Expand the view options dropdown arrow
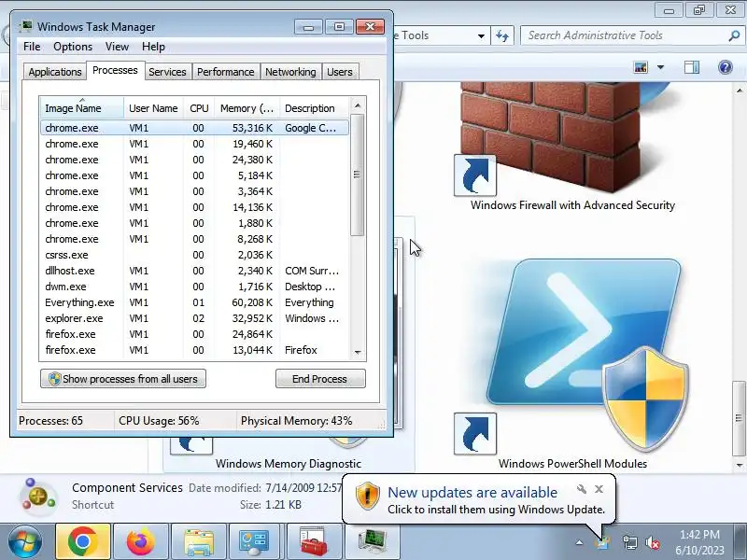The image size is (747, 560). pos(661,67)
